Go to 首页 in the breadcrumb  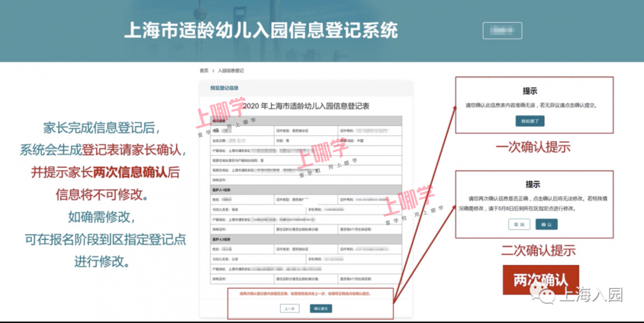[x=204, y=70]
